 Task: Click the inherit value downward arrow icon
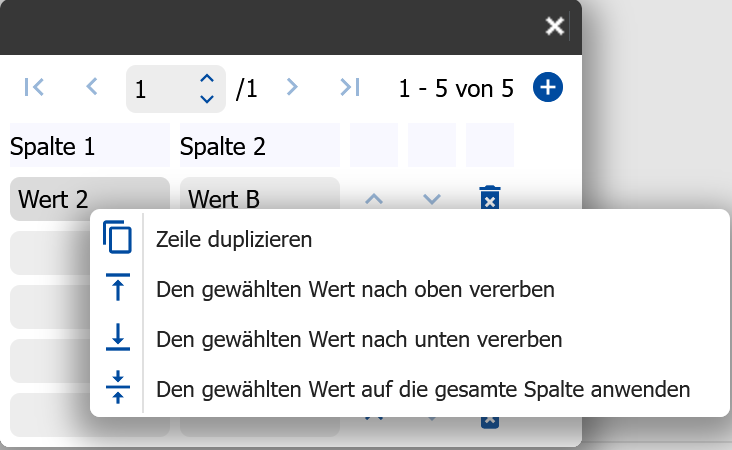pyautogui.click(x=118, y=339)
